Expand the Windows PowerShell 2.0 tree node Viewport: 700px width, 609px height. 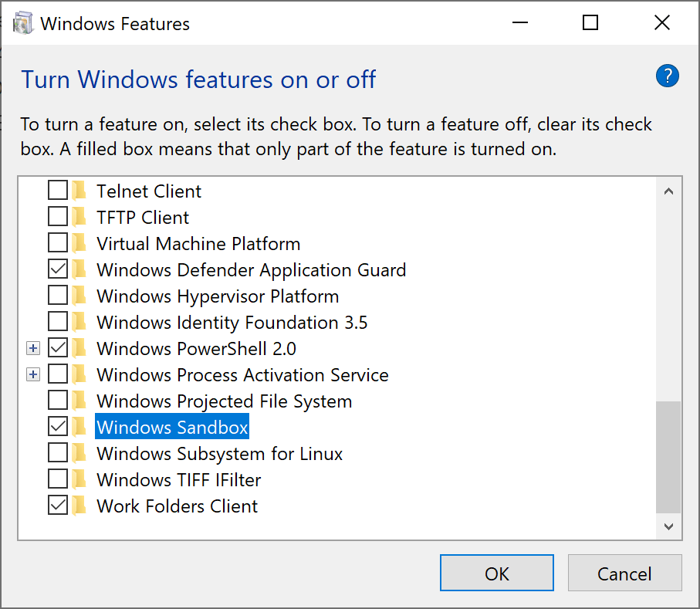[32, 348]
